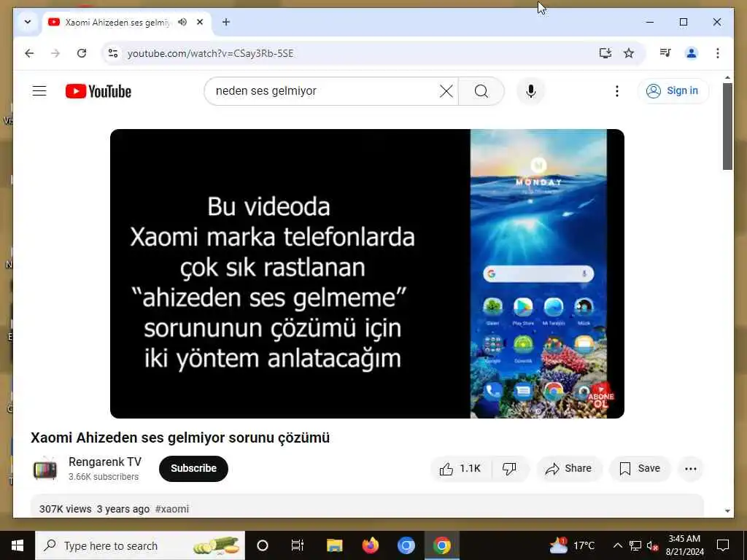Open the YouTube hamburger guide menu

coord(39,91)
